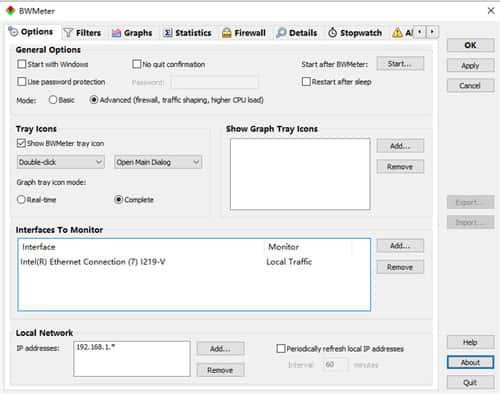Click Remove for graph tray icons

400,166
